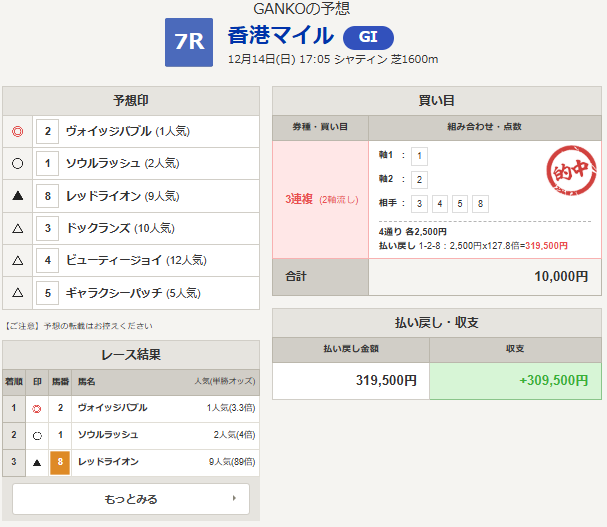Click the 【ご注意】 notice text

coord(79,326)
